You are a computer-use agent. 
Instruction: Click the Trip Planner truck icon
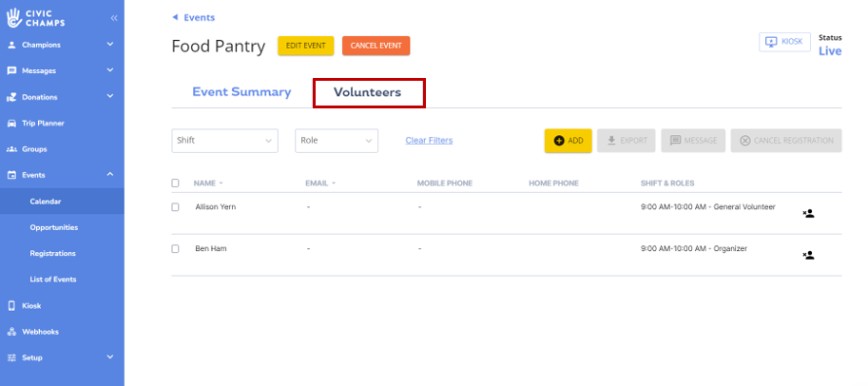click(11, 123)
